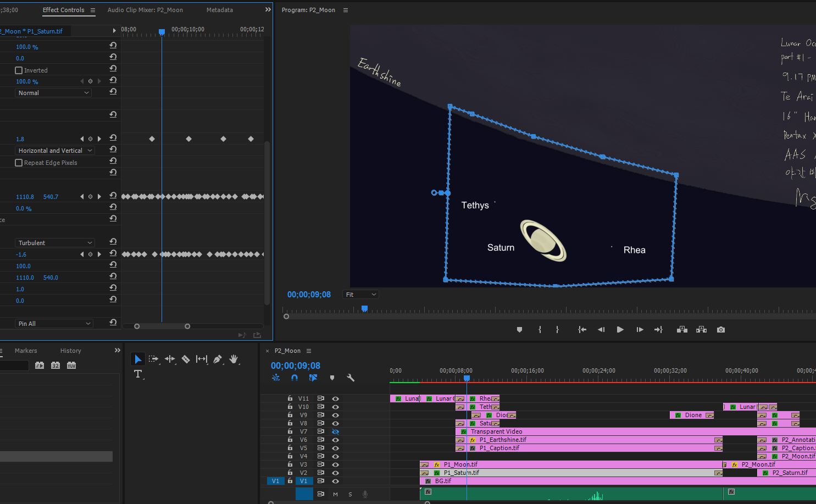Click the Export Frame camera icon
This screenshot has height=504, width=816.
tap(721, 330)
